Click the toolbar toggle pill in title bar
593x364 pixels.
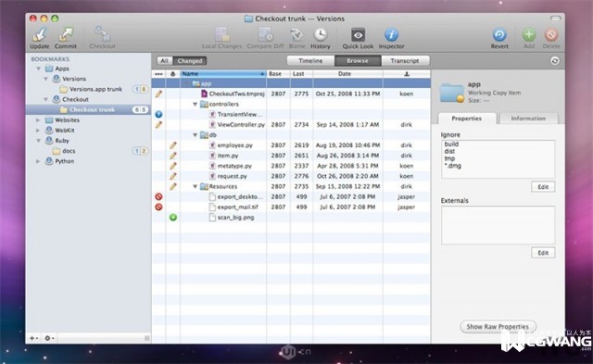[555, 19]
